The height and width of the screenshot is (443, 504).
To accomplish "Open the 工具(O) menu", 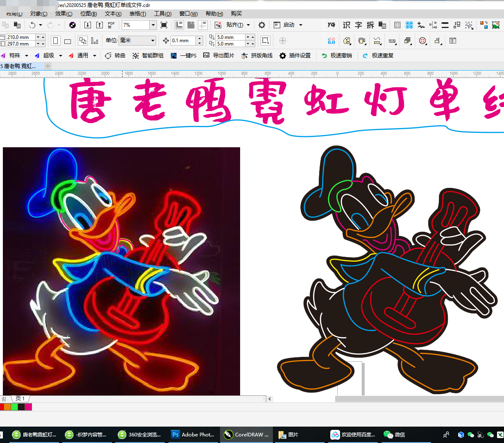I will (x=163, y=14).
